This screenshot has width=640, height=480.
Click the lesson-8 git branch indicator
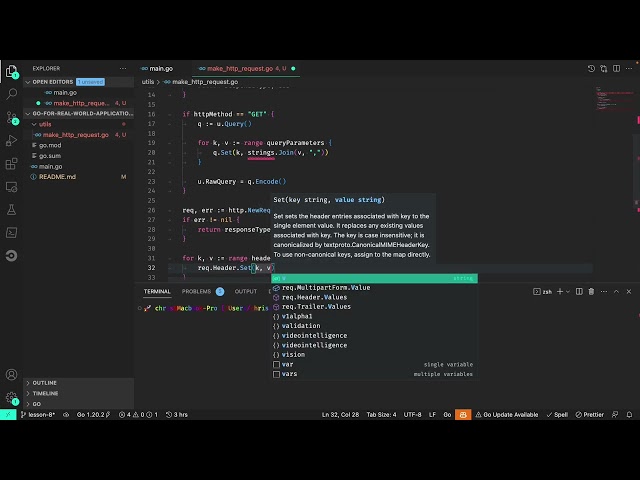38,415
